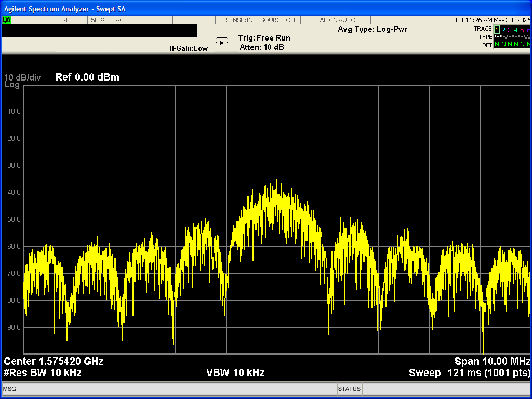Viewport: 532px width, 399px height.
Task: Click the Agilent Spectrum Analyzer title bar
Action: pyautogui.click(x=266, y=8)
